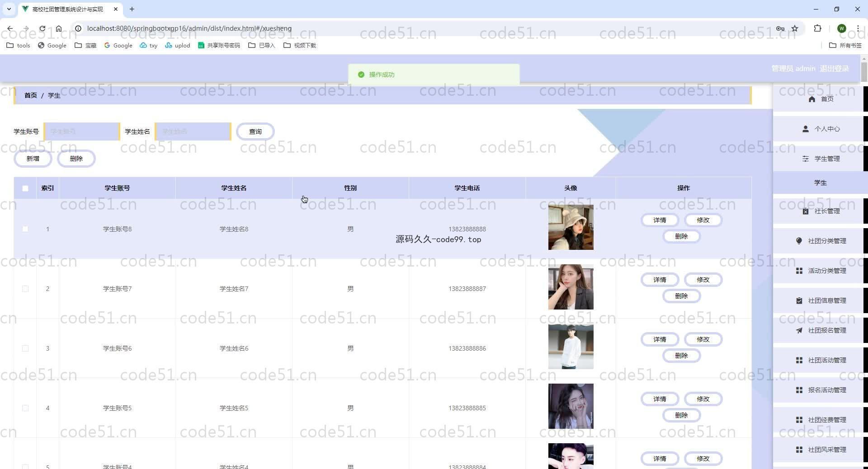
Task: Open avatar thumbnail of 学生姓名8
Action: (571, 227)
